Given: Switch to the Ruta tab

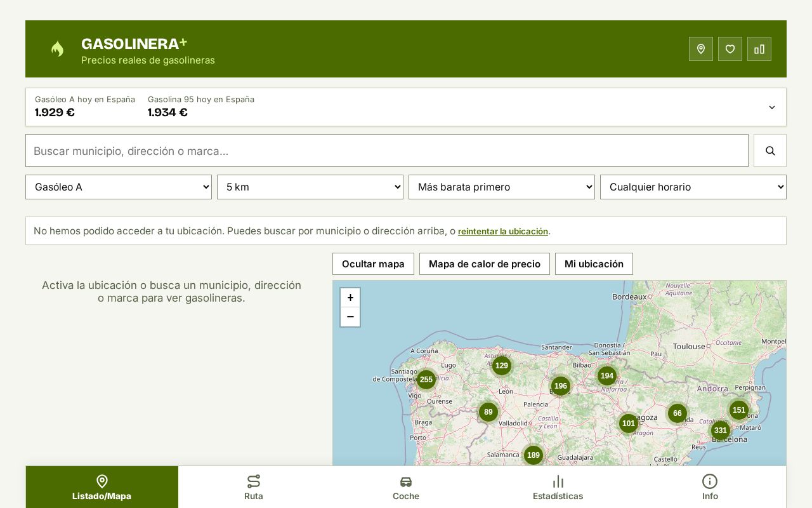Looking at the screenshot, I should [254, 487].
